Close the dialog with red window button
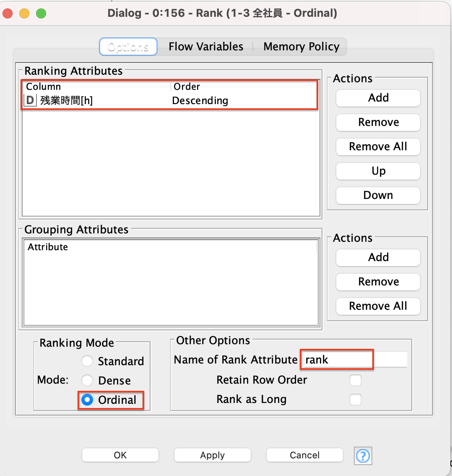Viewport: 452px width, 476px height. [x=8, y=13]
